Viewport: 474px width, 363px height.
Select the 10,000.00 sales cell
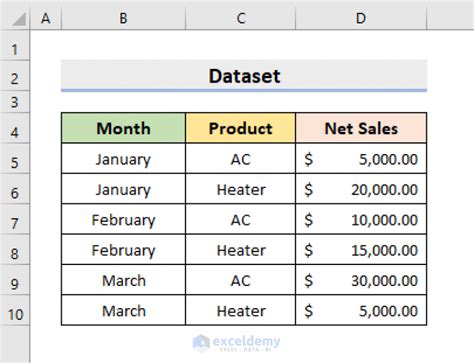[x=361, y=219]
